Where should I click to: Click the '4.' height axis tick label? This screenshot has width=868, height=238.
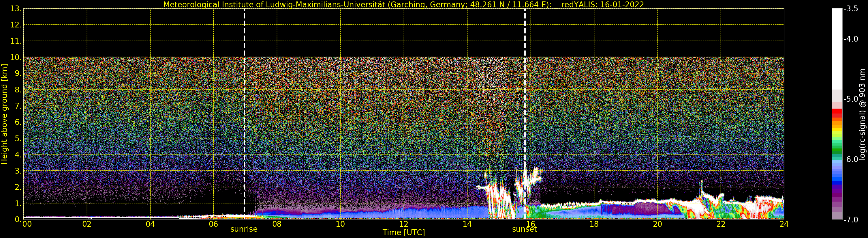(18, 155)
